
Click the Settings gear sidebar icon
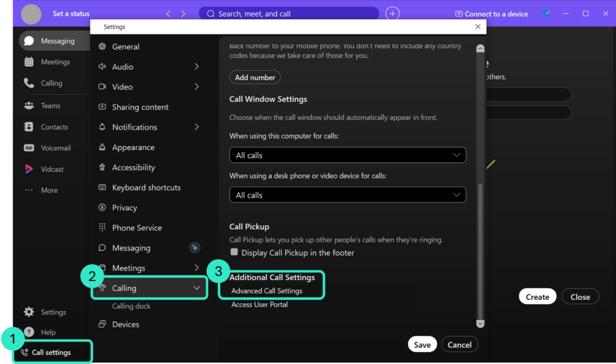29,312
